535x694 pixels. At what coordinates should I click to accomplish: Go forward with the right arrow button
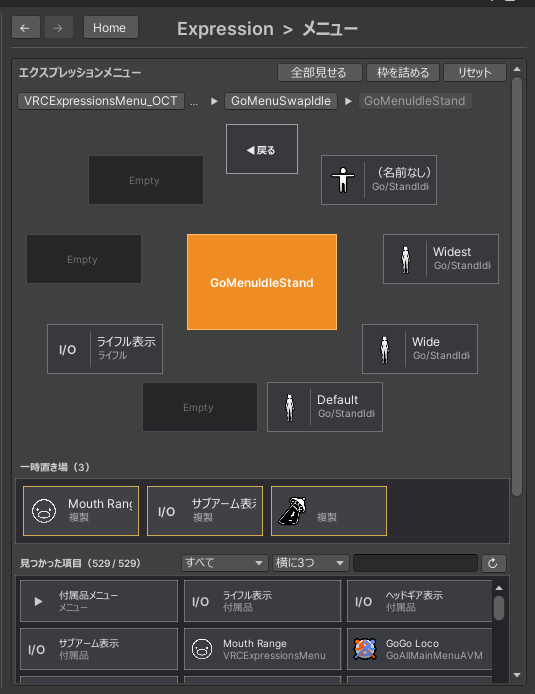pos(59,27)
